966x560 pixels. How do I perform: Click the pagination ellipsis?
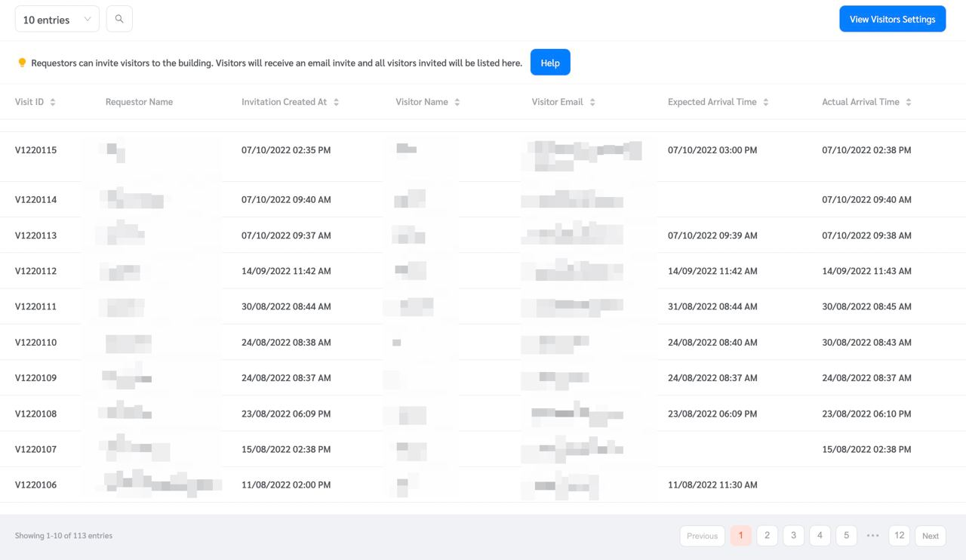coord(872,535)
